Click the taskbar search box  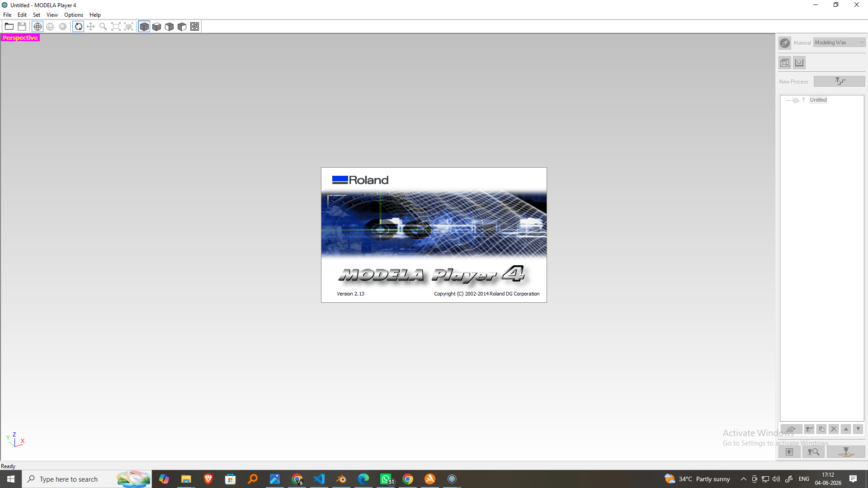click(87, 479)
